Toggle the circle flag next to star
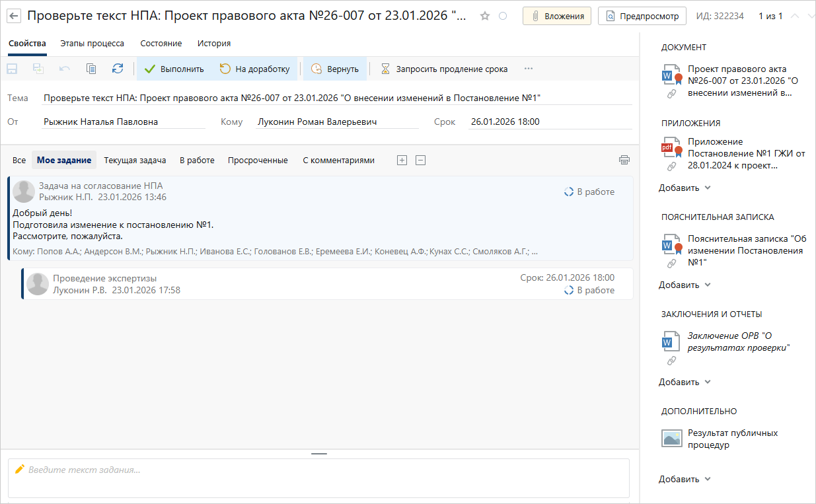The image size is (816, 504). click(x=503, y=16)
